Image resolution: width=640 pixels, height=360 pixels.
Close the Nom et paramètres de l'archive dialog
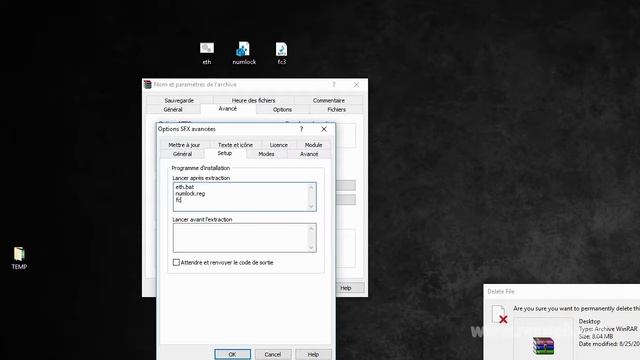(356, 84)
